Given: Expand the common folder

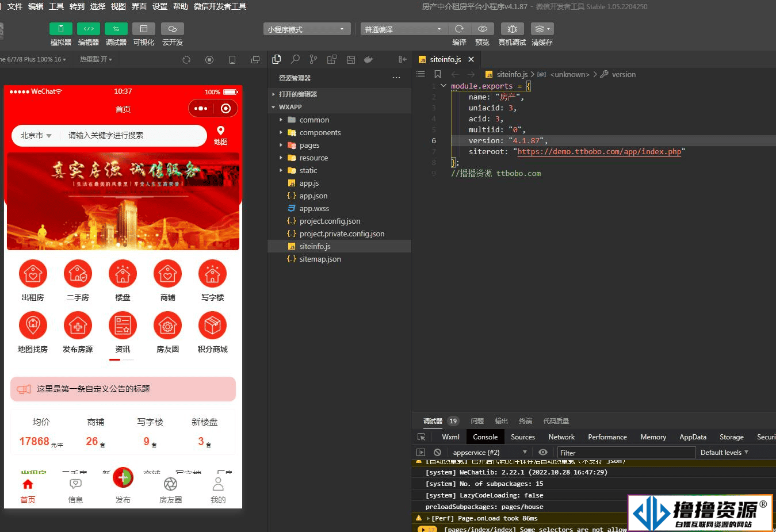Looking at the screenshot, I should pos(340,120).
